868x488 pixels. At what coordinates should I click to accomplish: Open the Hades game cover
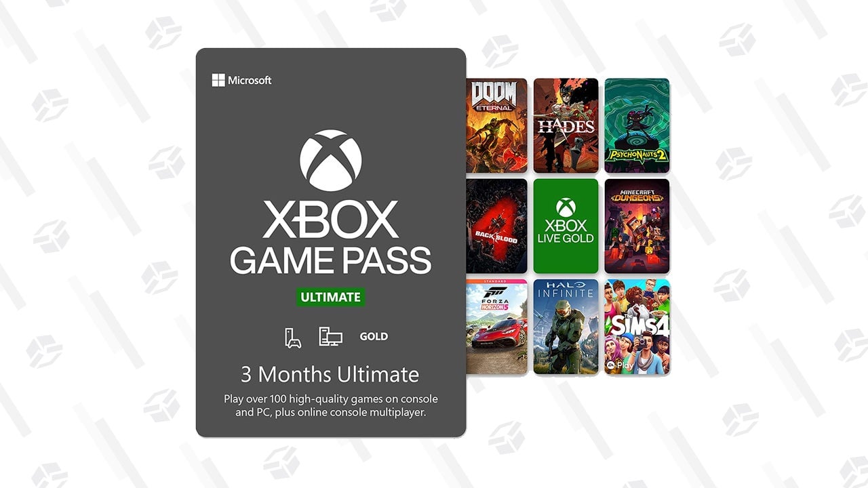[566, 125]
